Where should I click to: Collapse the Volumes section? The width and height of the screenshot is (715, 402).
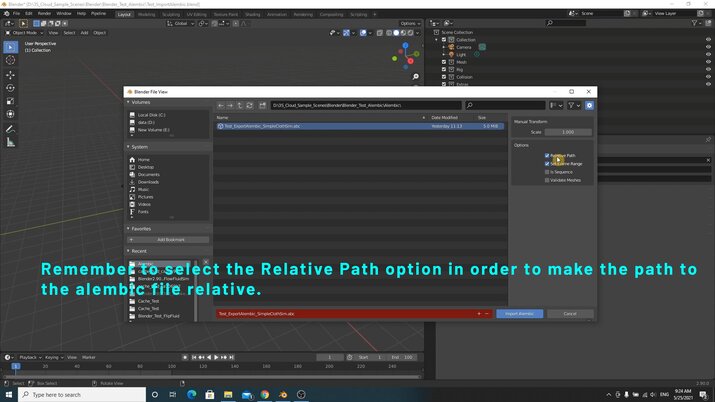pos(128,102)
